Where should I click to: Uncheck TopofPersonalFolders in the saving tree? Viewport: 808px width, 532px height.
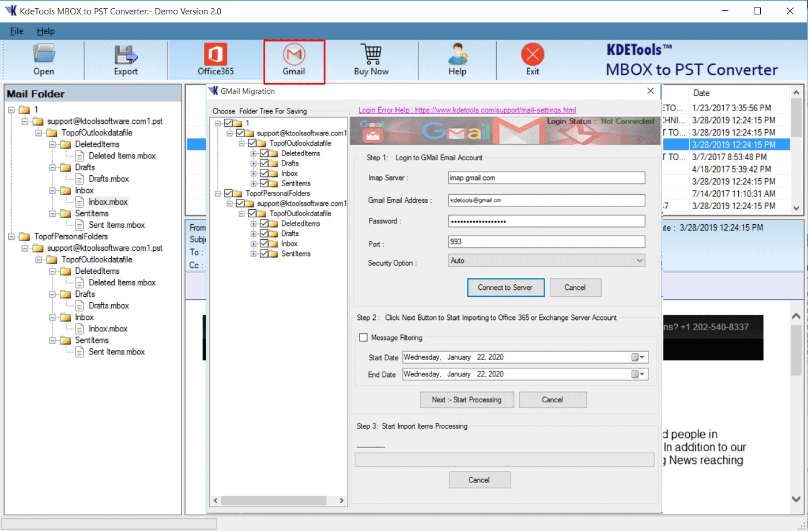click(x=229, y=193)
